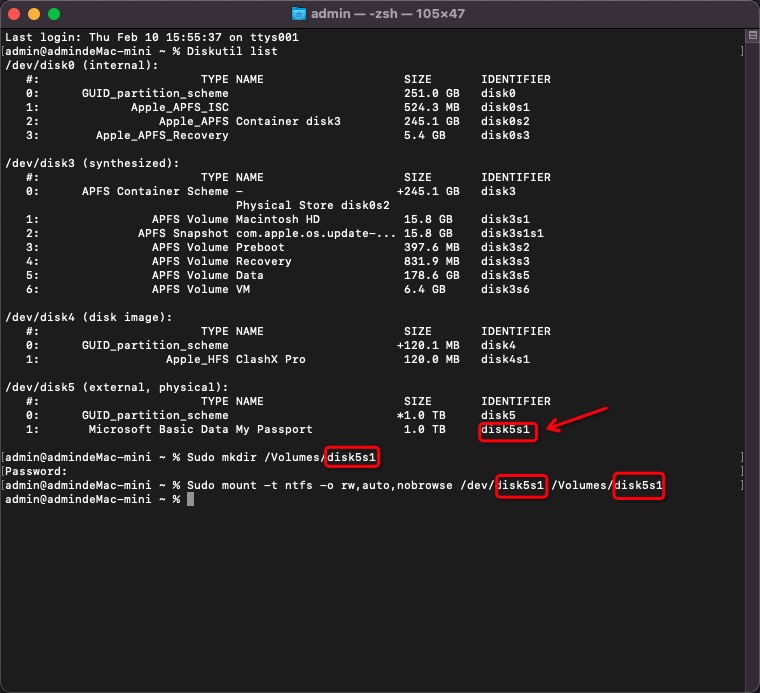Click the 'Preboot' volume name
This screenshot has height=693, width=760.
coord(260,248)
